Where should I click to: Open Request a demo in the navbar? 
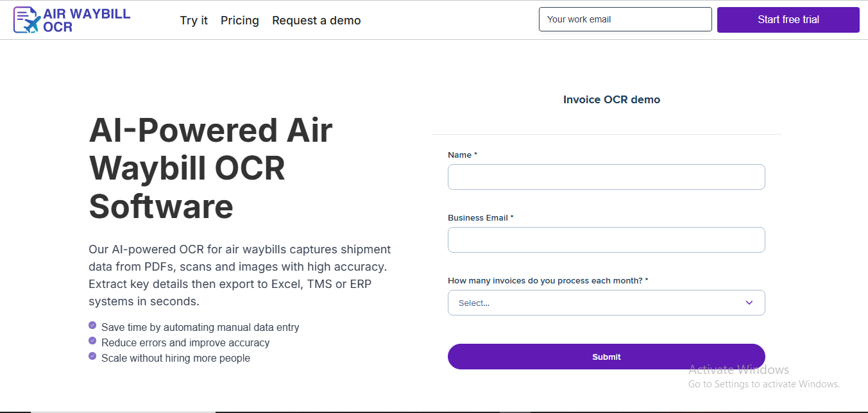click(316, 21)
